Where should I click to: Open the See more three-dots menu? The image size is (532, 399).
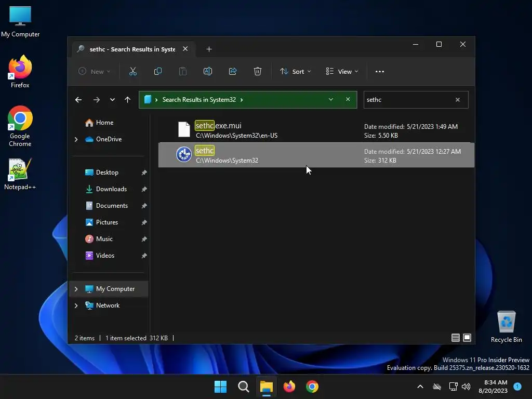click(x=380, y=72)
